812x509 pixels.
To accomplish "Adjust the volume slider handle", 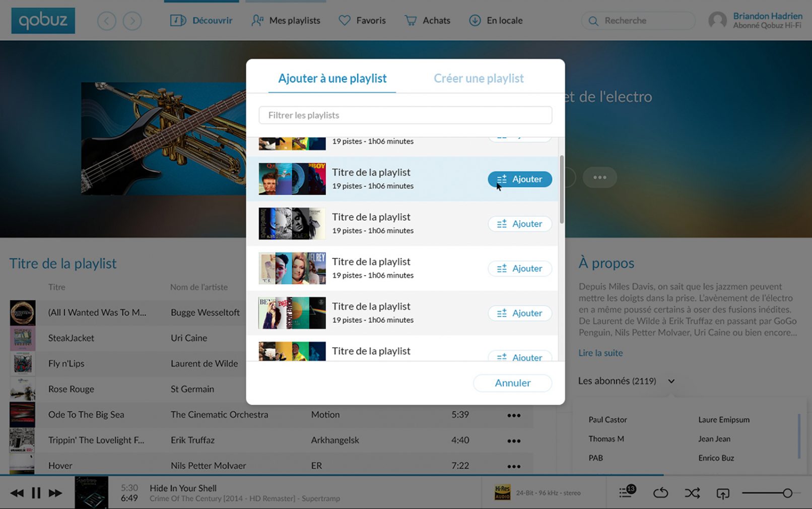I will (x=787, y=493).
